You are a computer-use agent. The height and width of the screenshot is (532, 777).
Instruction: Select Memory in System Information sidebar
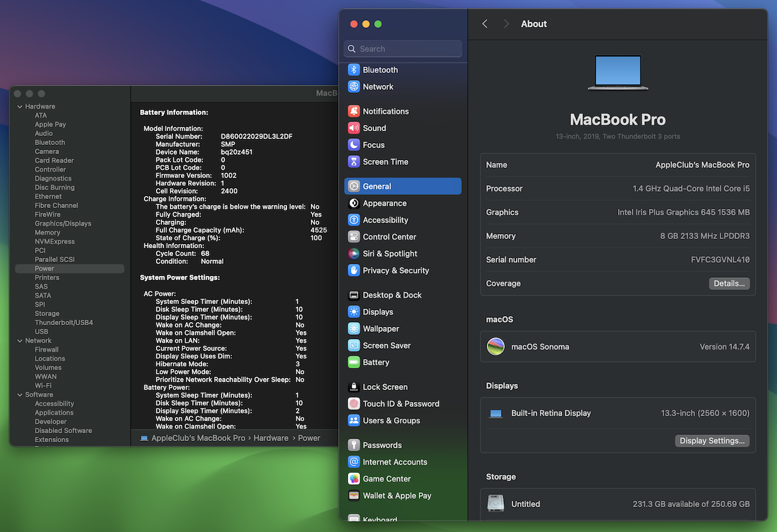[x=47, y=232]
